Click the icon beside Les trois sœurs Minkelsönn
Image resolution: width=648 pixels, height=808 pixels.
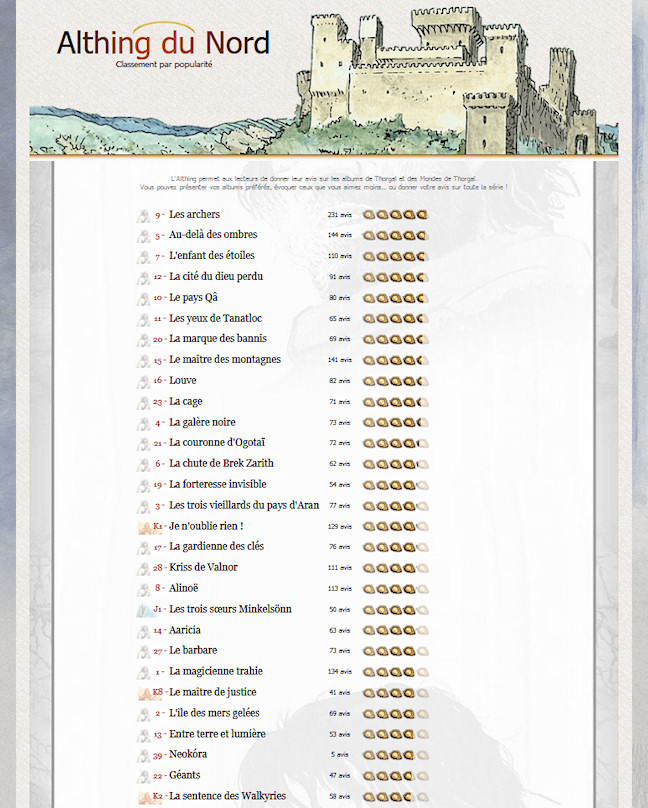pyautogui.click(x=143, y=609)
